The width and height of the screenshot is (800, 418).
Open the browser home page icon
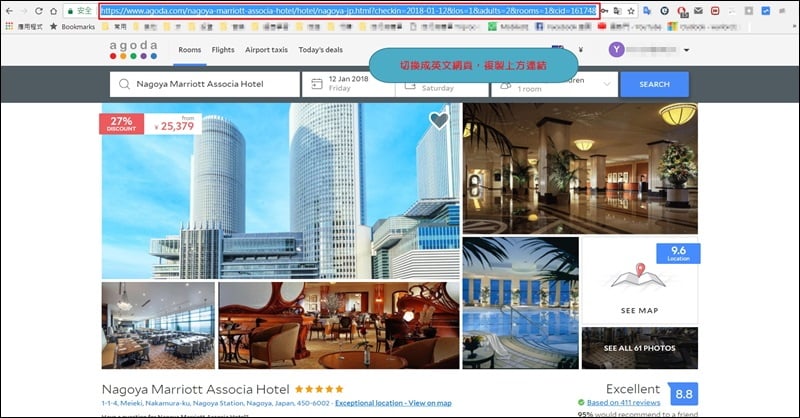tap(53, 11)
